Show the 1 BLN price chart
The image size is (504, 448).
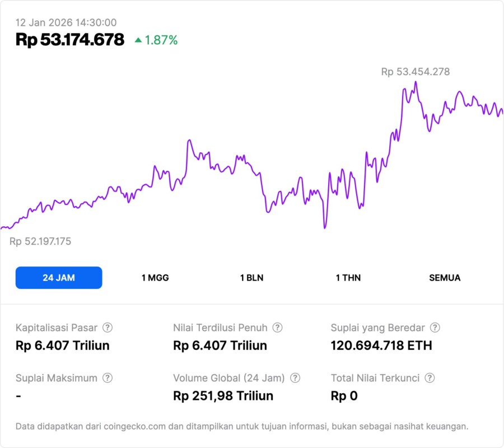point(251,278)
